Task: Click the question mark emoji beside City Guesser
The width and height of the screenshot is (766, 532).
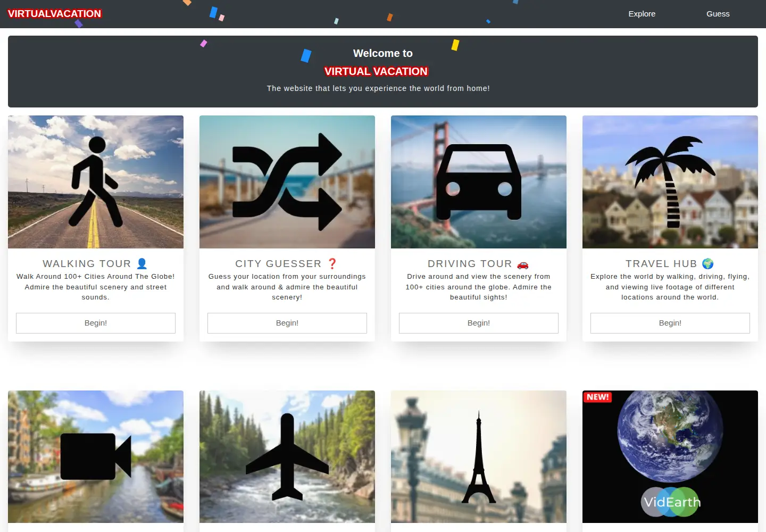Action: (x=332, y=263)
